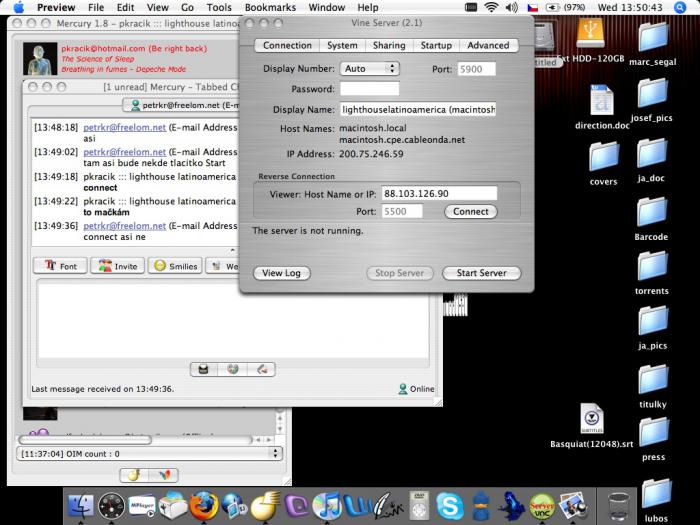Screen dimensions: 700x525
Task: Click the reverse connection Port 5500 field
Action: (402, 212)
